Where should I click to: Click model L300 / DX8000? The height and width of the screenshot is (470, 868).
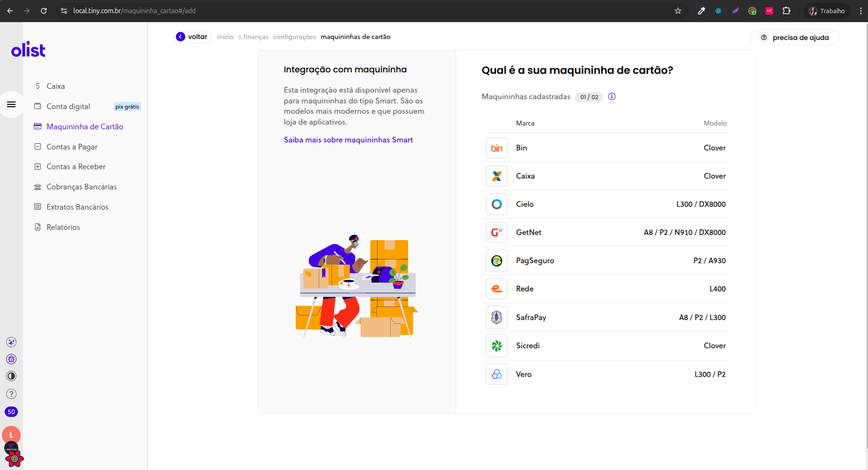[x=701, y=204]
